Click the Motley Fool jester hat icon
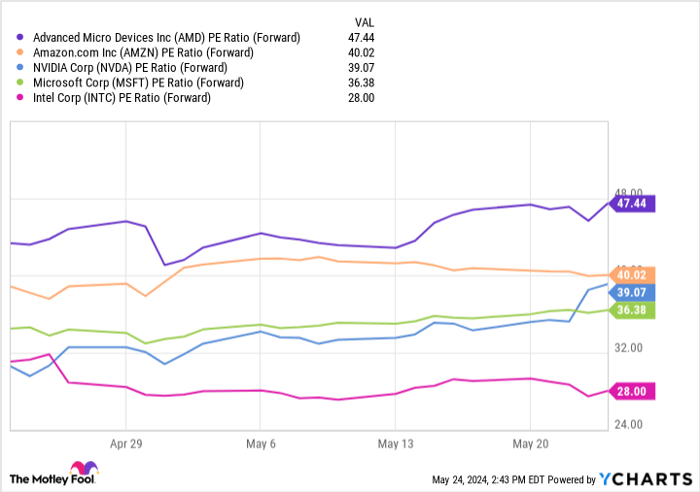 click(x=81, y=471)
